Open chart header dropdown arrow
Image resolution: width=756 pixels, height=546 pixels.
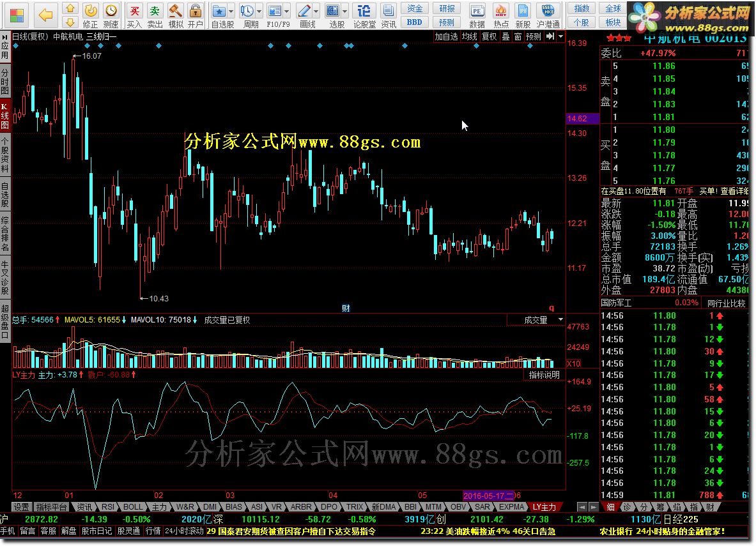(x=560, y=36)
